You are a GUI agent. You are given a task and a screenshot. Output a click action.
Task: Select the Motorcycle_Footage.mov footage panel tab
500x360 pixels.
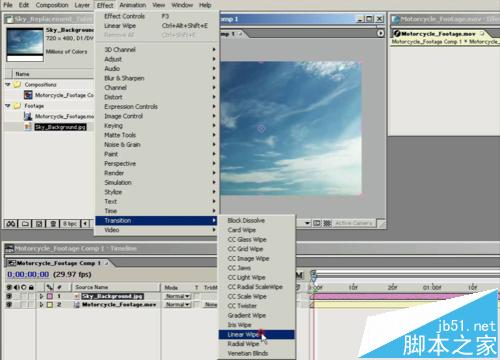(x=438, y=34)
